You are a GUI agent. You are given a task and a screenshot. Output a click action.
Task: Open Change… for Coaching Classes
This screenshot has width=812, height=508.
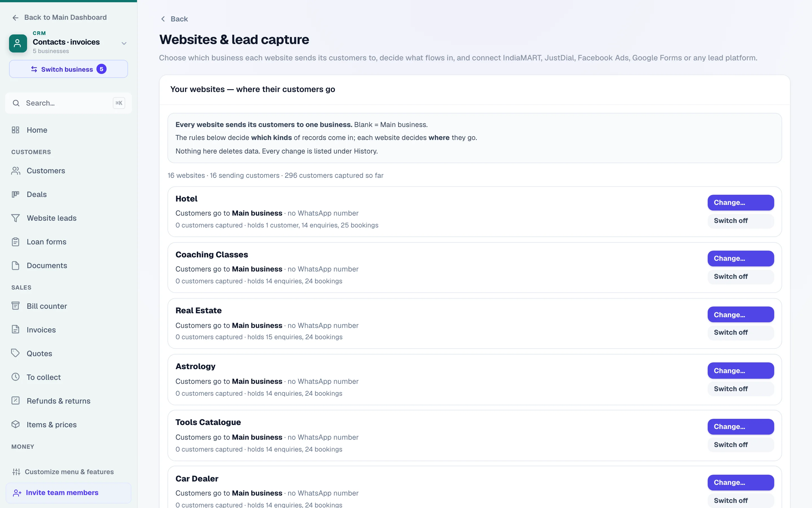(x=741, y=258)
